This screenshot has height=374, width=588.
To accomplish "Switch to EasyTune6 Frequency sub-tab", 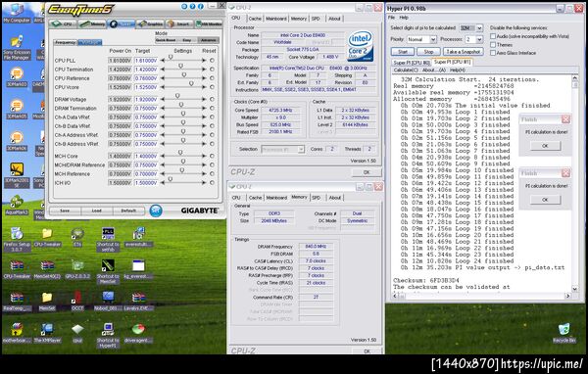I will pyautogui.click(x=66, y=42).
